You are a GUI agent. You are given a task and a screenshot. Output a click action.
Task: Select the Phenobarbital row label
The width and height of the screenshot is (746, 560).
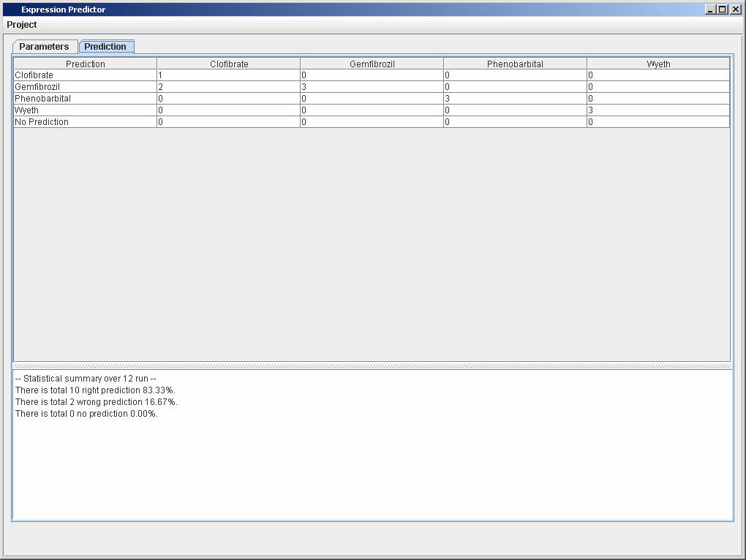(x=85, y=99)
